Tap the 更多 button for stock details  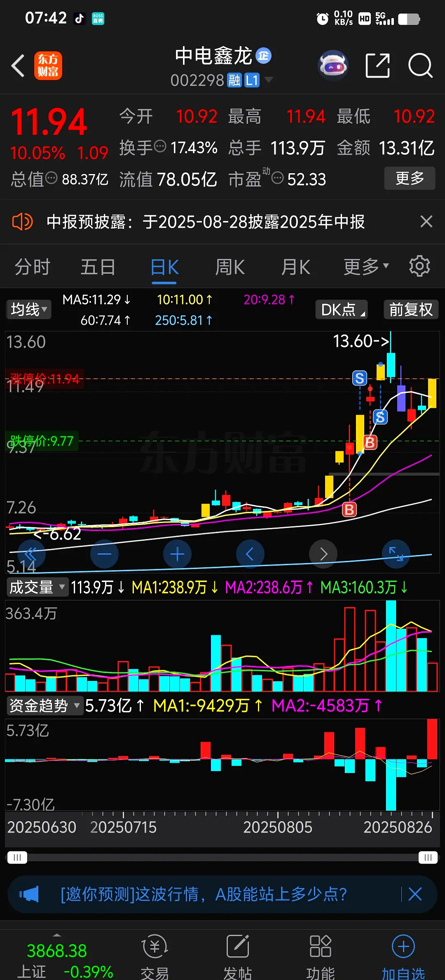pyautogui.click(x=409, y=178)
